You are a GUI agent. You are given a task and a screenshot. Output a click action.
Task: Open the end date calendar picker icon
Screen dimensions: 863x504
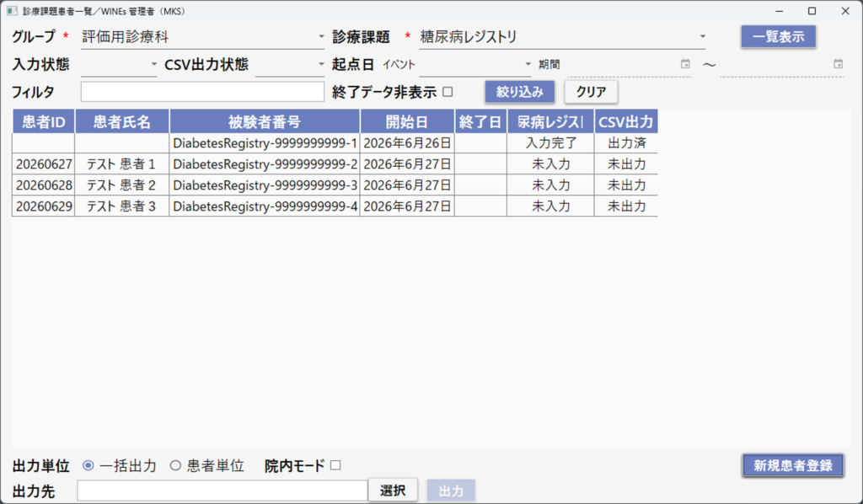pyautogui.click(x=838, y=64)
